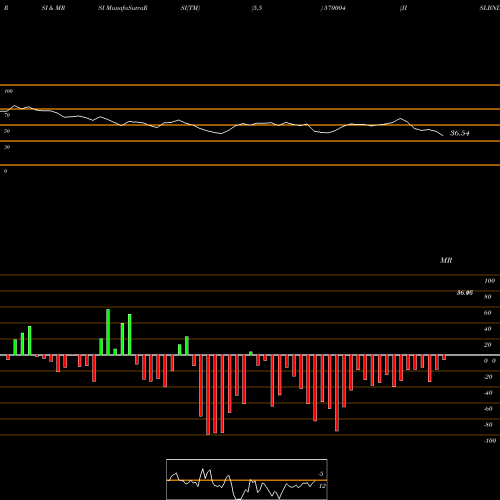Click the '(5,5' parameter text in header
The height and width of the screenshot is (500, 500).
[x=257, y=8]
